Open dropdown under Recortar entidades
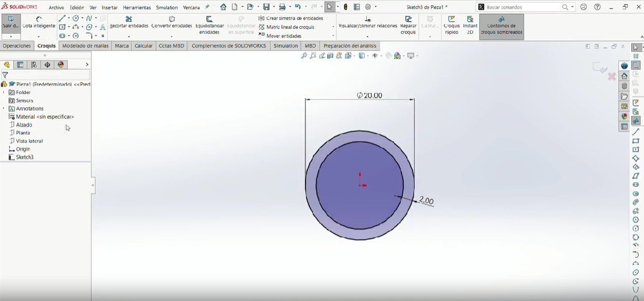Screen dimensions: 644x301 click(x=129, y=37)
